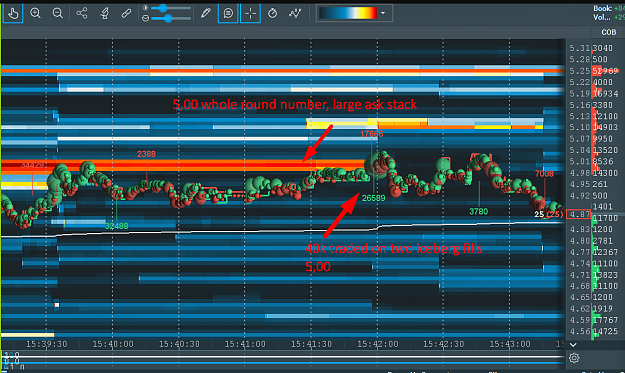
Task: Select price level 4.95
Action: point(580,184)
